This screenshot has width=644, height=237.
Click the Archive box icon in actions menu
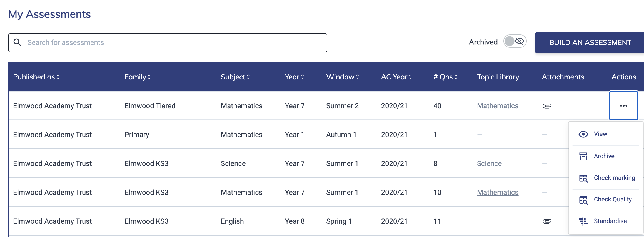coord(583,156)
